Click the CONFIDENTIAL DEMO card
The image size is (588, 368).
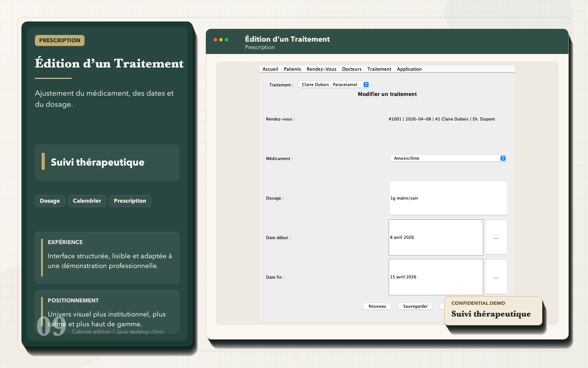point(493,311)
